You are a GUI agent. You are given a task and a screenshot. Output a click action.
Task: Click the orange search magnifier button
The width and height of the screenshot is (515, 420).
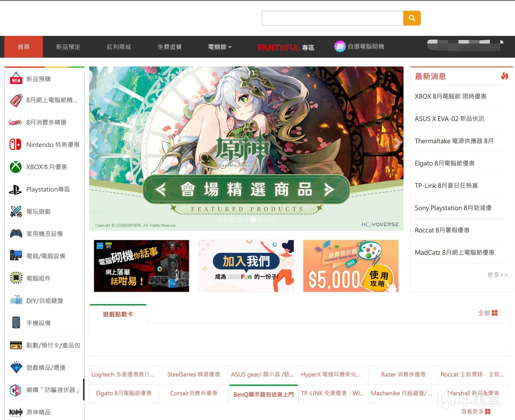[x=412, y=18]
